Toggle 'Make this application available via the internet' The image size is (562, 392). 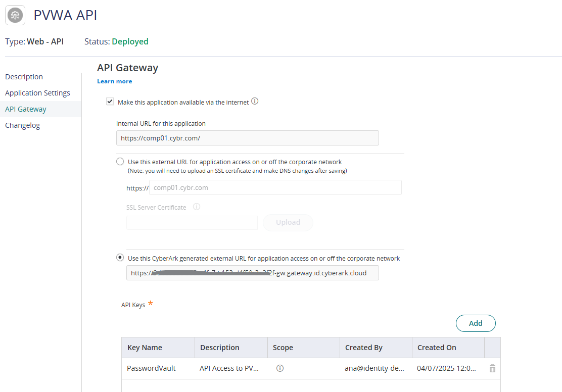pyautogui.click(x=110, y=101)
